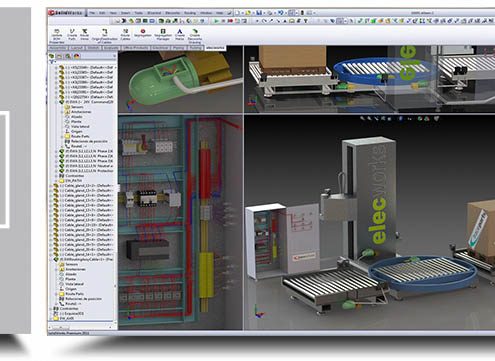Click the green play arrow toolbar icon
Screen dimensions: 495x361
click(217, 21)
